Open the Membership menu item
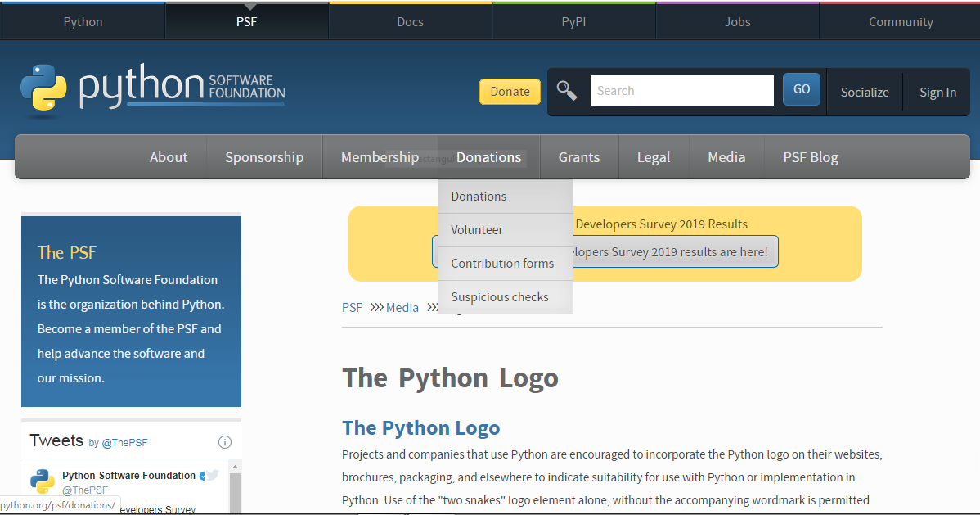Image resolution: width=980 pixels, height=515 pixels. [x=380, y=156]
